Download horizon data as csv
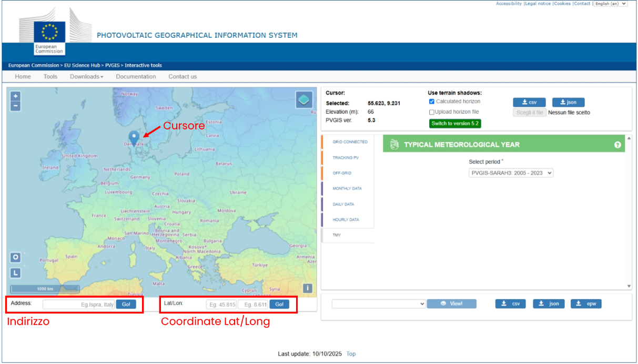This screenshot has height=364, width=638. point(529,103)
